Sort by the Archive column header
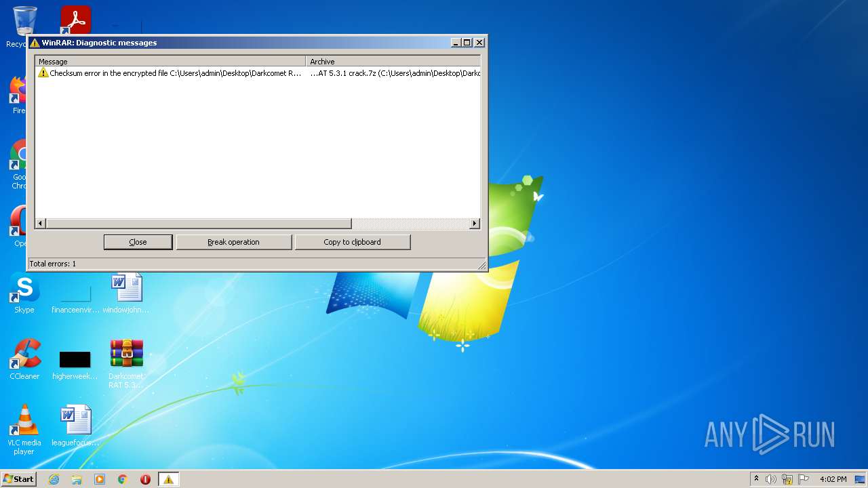 coord(393,61)
